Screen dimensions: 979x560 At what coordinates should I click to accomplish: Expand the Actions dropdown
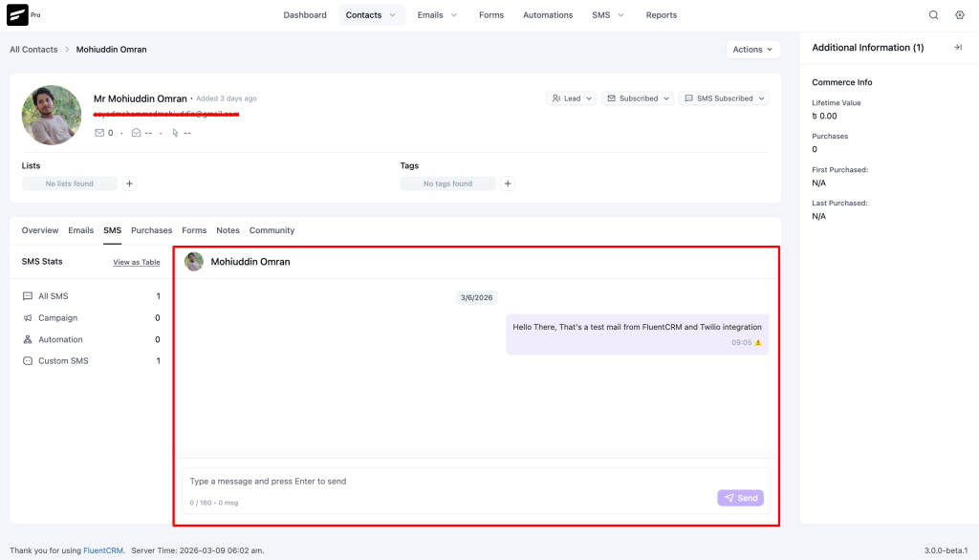click(753, 49)
